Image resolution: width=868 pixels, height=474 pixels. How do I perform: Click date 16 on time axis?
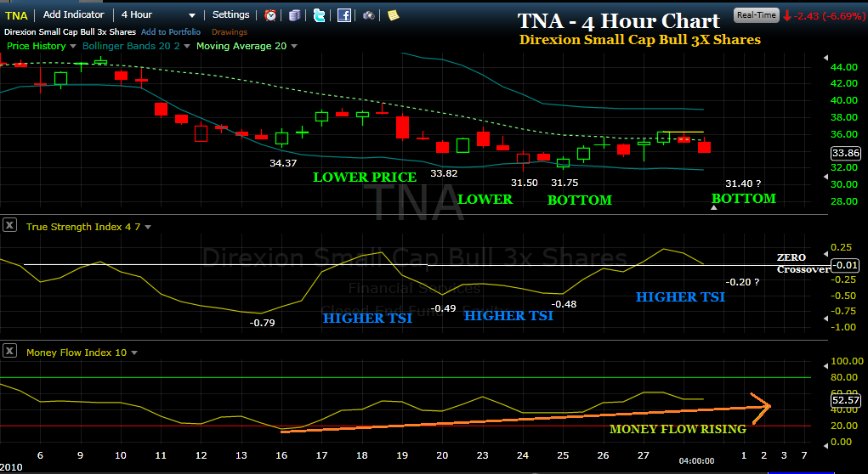click(281, 455)
